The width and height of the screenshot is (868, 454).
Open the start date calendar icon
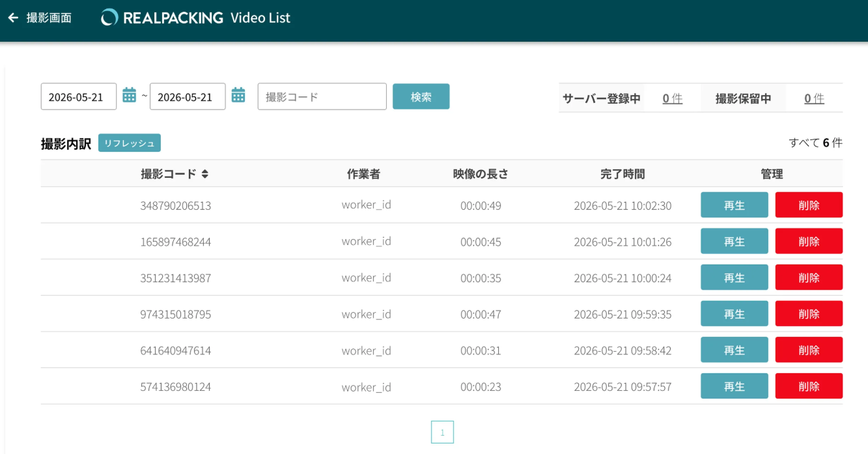(x=130, y=96)
